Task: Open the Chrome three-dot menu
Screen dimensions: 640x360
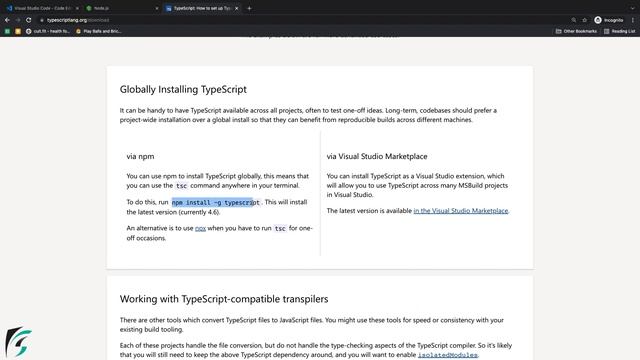Action: (x=633, y=20)
